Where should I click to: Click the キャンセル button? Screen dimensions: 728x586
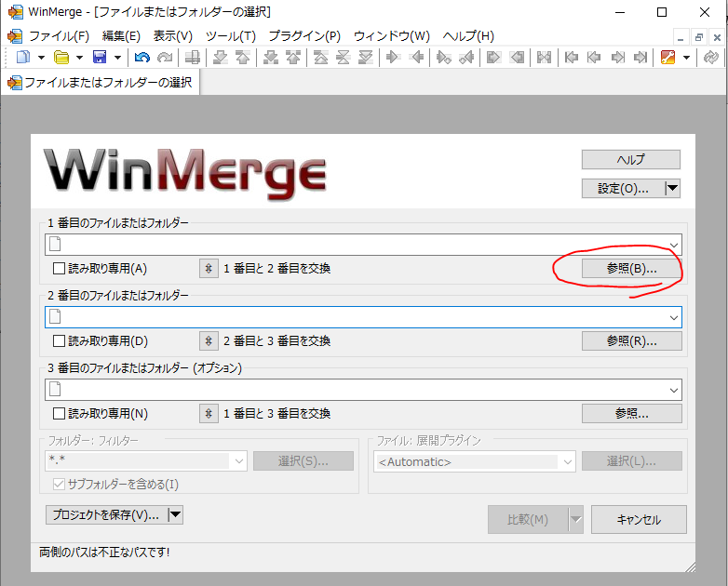639,519
